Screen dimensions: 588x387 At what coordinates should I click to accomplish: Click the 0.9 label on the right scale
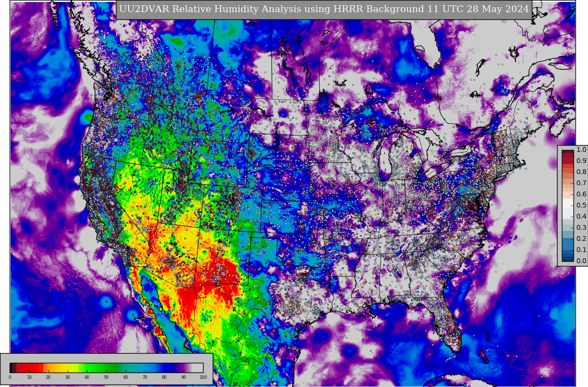(581, 161)
